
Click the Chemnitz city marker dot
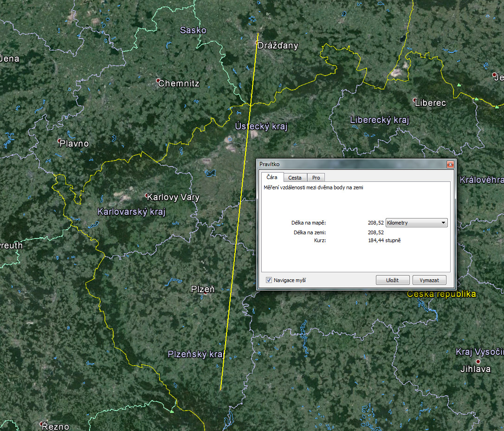158,80
